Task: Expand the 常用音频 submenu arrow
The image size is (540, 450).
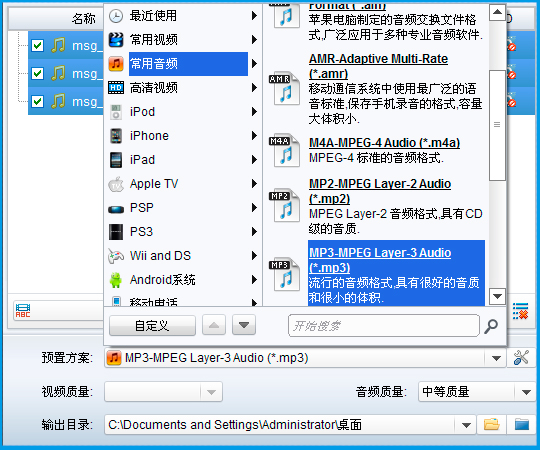Action: [254, 64]
